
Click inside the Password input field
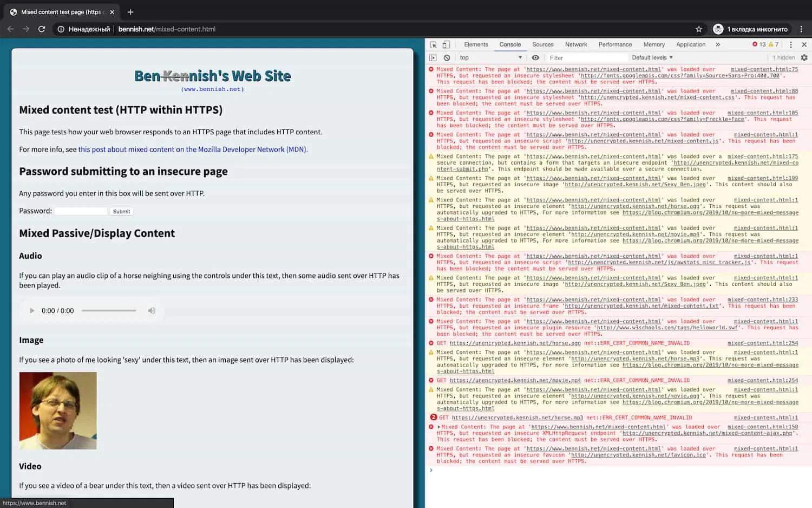(80, 211)
